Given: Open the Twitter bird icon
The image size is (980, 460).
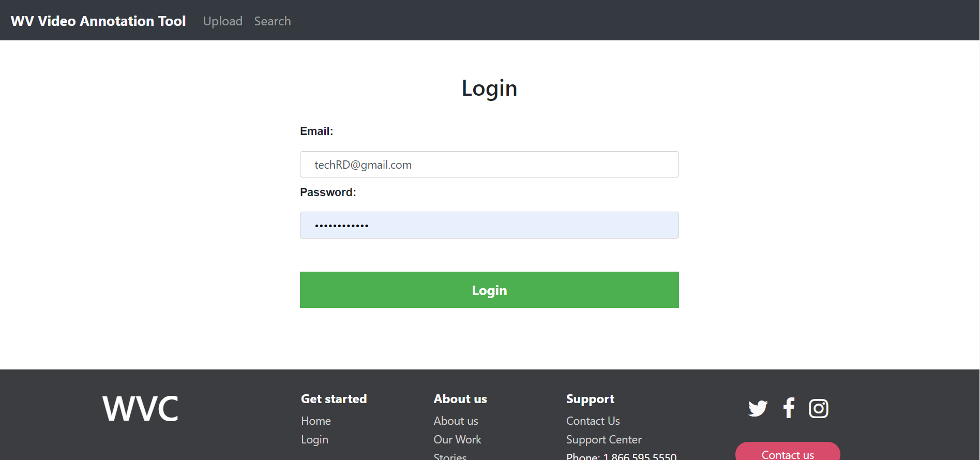Looking at the screenshot, I should pyautogui.click(x=758, y=408).
